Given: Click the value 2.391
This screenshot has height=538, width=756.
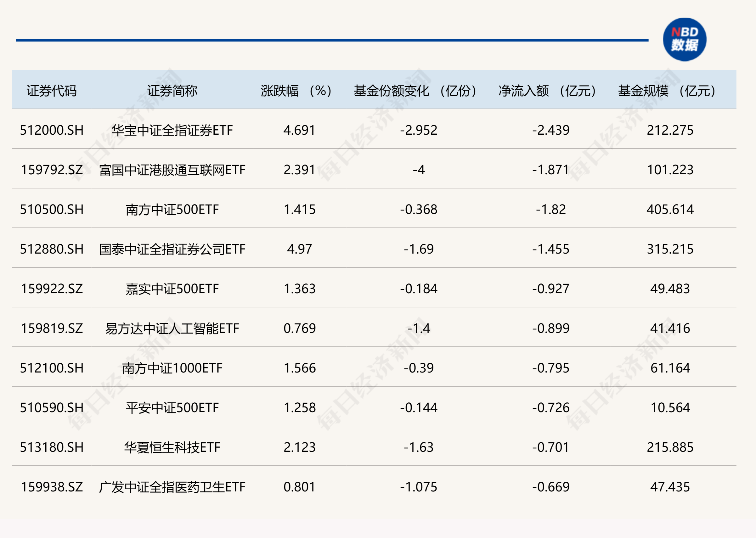Looking at the screenshot, I should 299,170.
